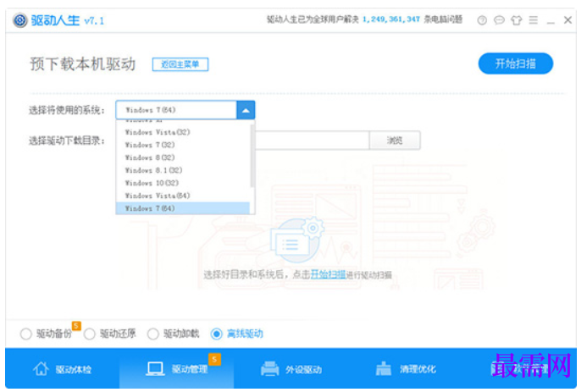Open 外设驱动 printer icon tab
Image resolution: width=587 pixels, height=392 pixels.
[x=269, y=369]
